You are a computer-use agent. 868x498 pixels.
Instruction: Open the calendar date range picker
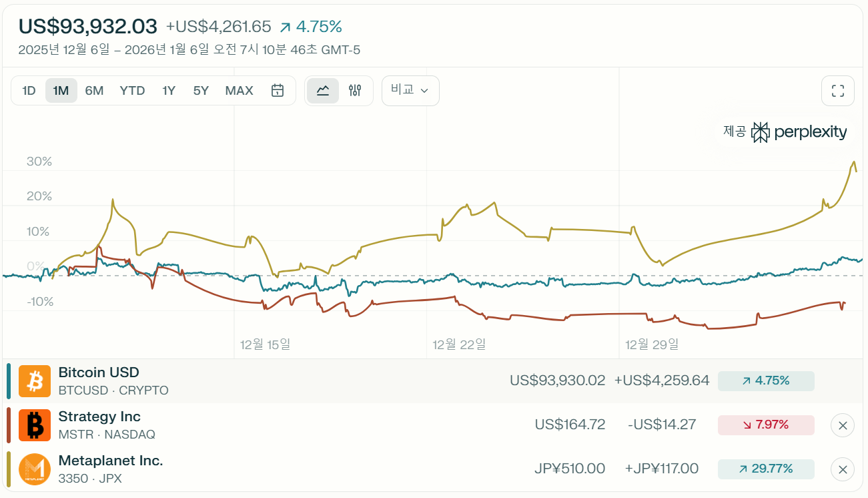pos(278,91)
